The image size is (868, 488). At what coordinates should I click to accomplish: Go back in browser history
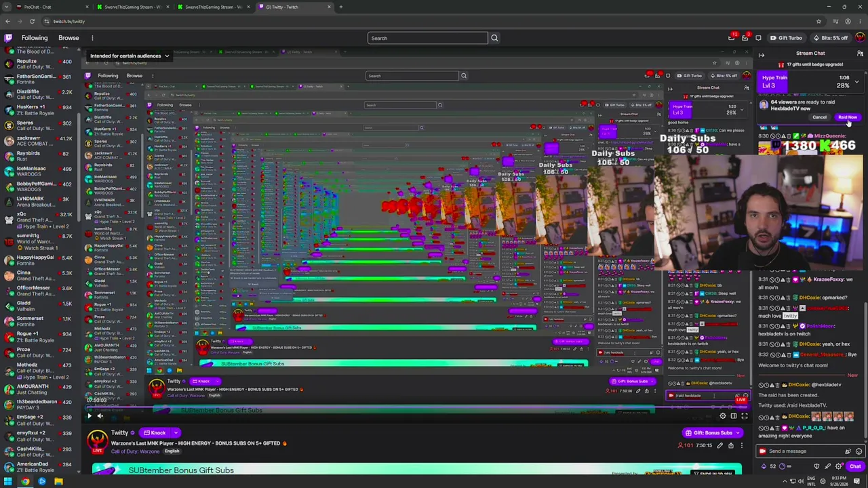point(7,21)
